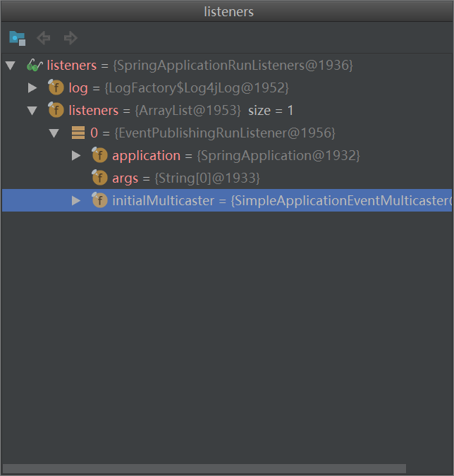The image size is (454, 476).
Task: Expand the application field node
Action: 76,155
